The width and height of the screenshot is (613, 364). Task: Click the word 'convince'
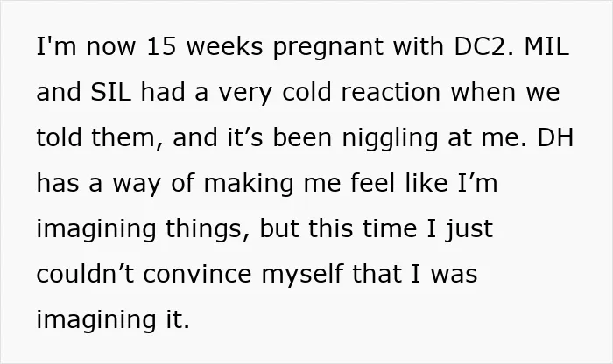click(197, 274)
